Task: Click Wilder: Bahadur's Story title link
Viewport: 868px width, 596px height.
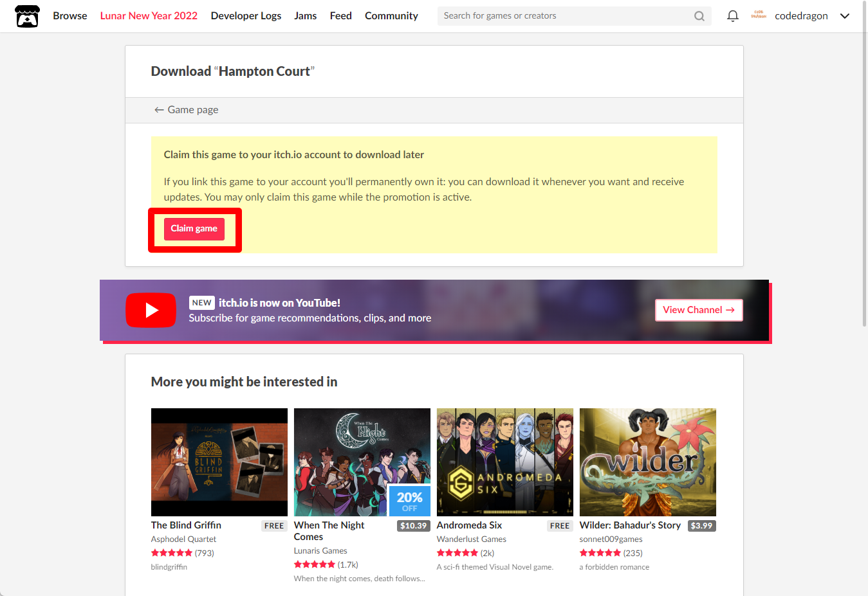Action: [630, 525]
